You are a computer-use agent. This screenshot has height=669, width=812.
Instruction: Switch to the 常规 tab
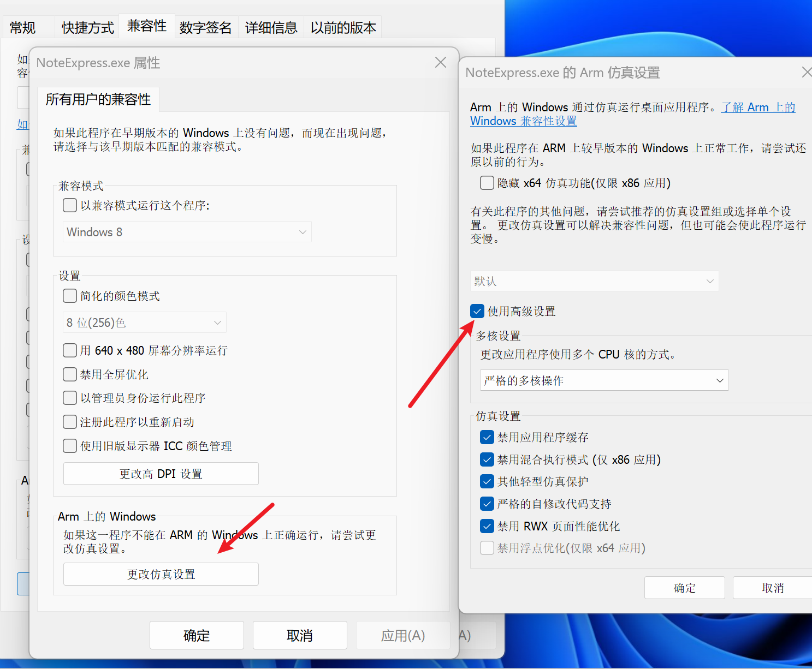pyautogui.click(x=22, y=27)
